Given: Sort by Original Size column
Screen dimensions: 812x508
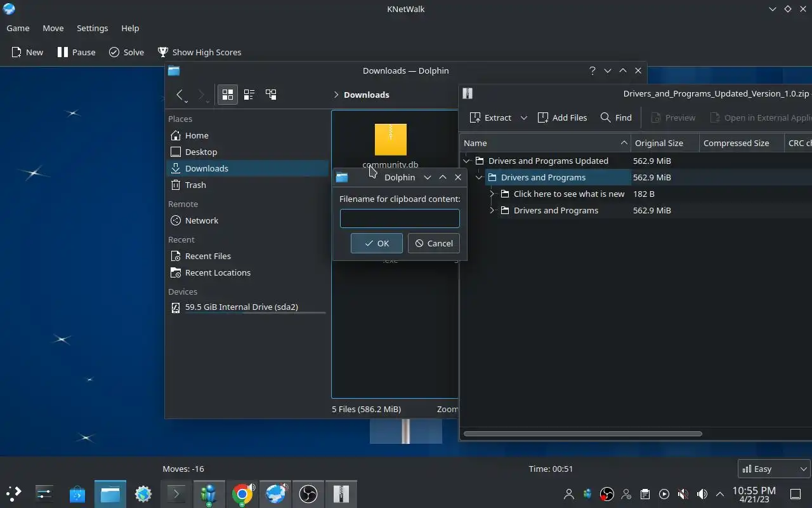Looking at the screenshot, I should tap(665, 143).
